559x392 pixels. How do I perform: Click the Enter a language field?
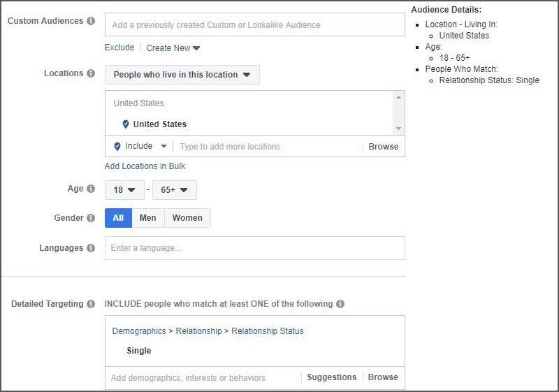tap(254, 248)
